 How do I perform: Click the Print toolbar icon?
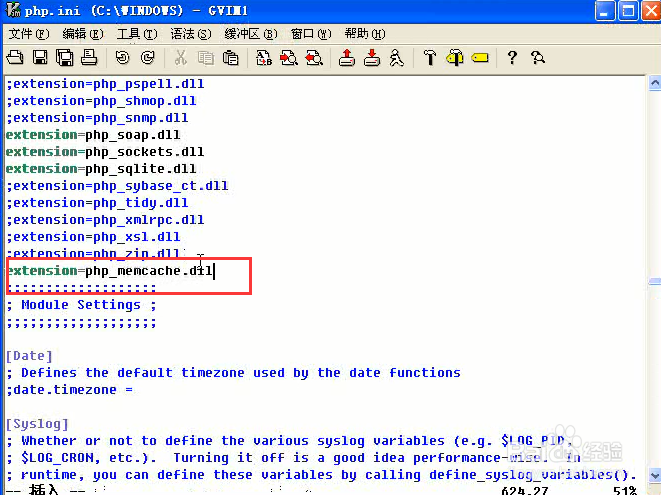(89, 57)
